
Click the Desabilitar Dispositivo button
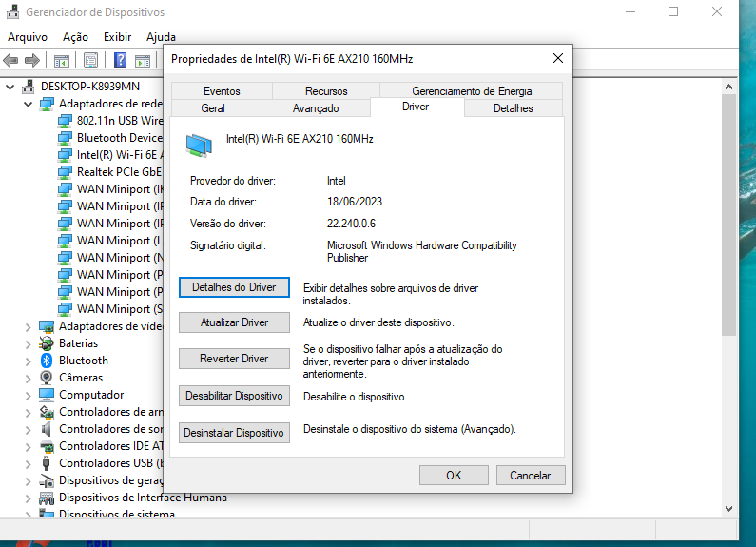coord(234,396)
